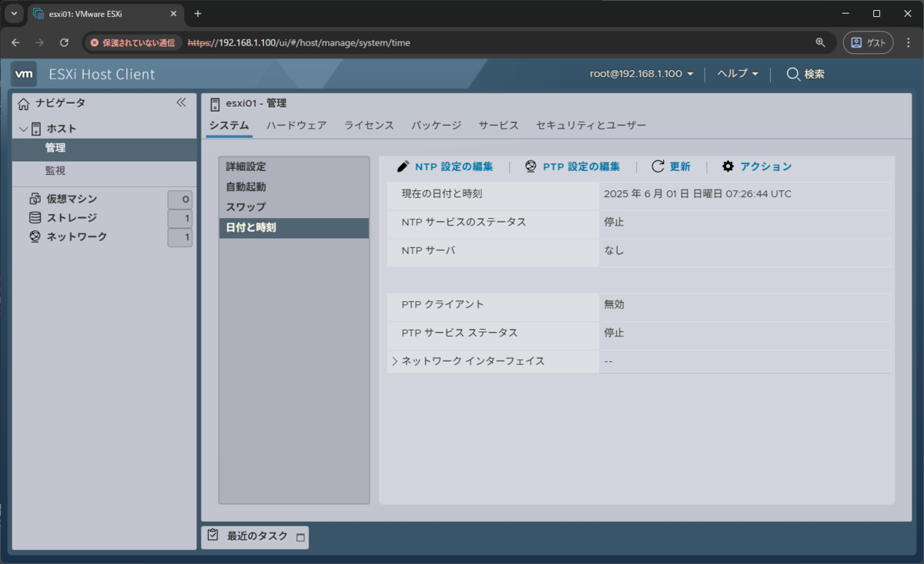Collapse the ホスト tree node

click(x=24, y=129)
